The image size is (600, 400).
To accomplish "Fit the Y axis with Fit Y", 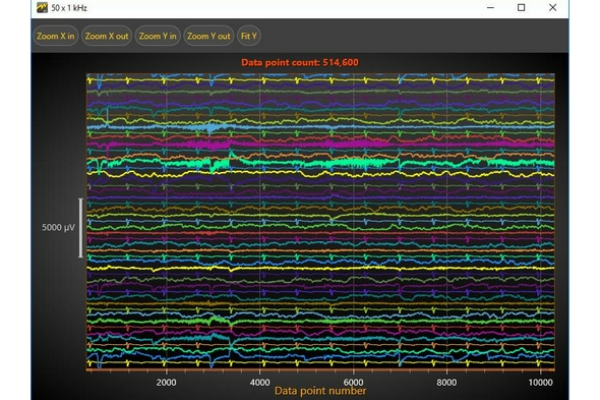I will pyautogui.click(x=248, y=36).
